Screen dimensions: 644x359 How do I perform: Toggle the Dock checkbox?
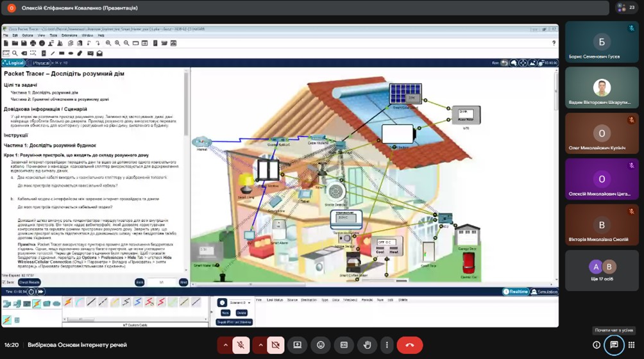tap(4, 282)
